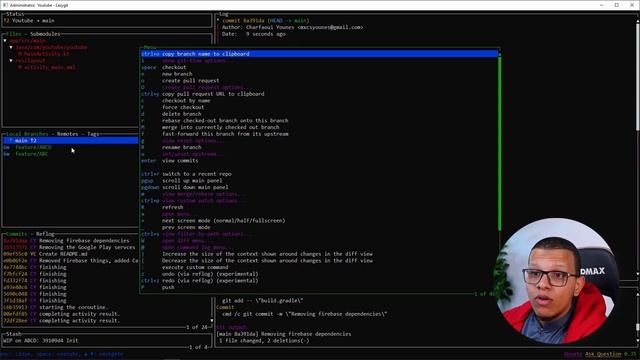This screenshot has width=640, height=360.
Task: Select 'fast-forward this branch from its upstream'
Action: pos(225,134)
